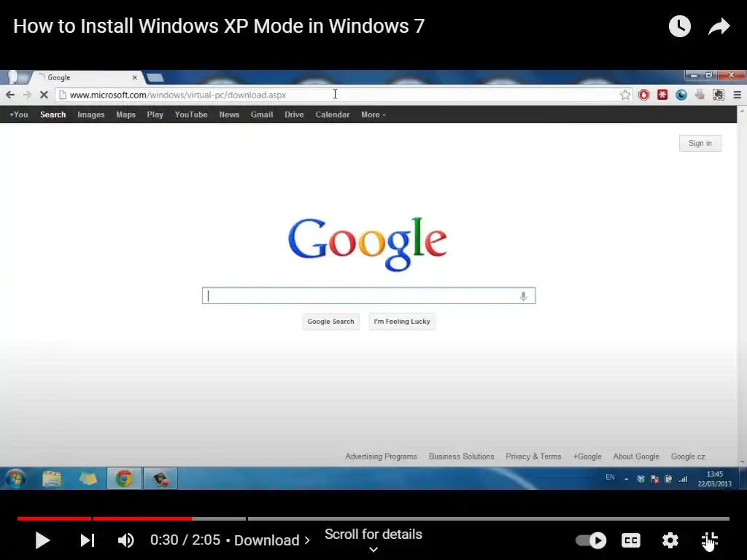Click the blue globe extension icon
This screenshot has width=747, height=560.
pyautogui.click(x=681, y=95)
